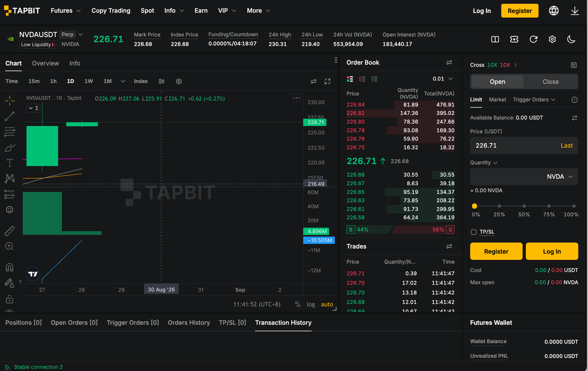
Task: Open the calculator icon in order panel
Action: (574, 65)
